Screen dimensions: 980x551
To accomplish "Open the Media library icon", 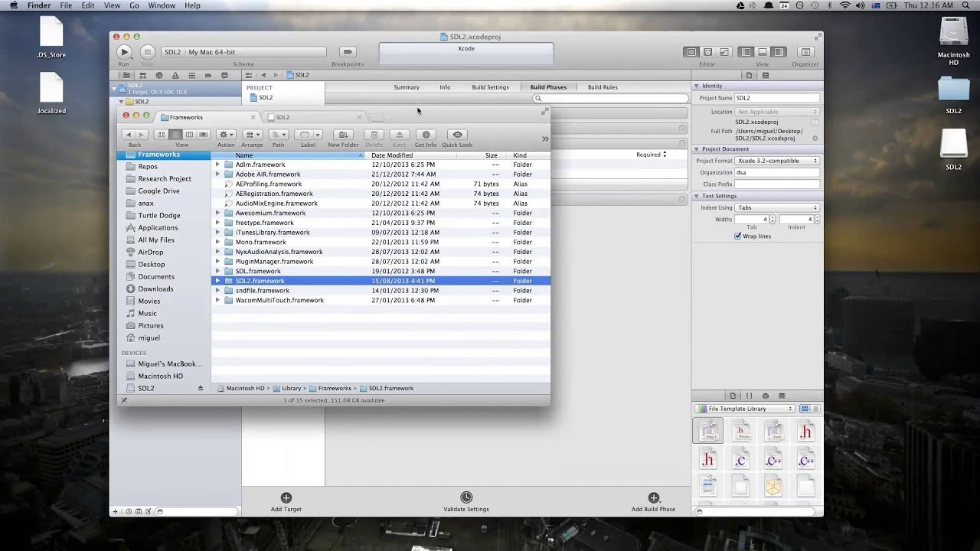I will 782,396.
